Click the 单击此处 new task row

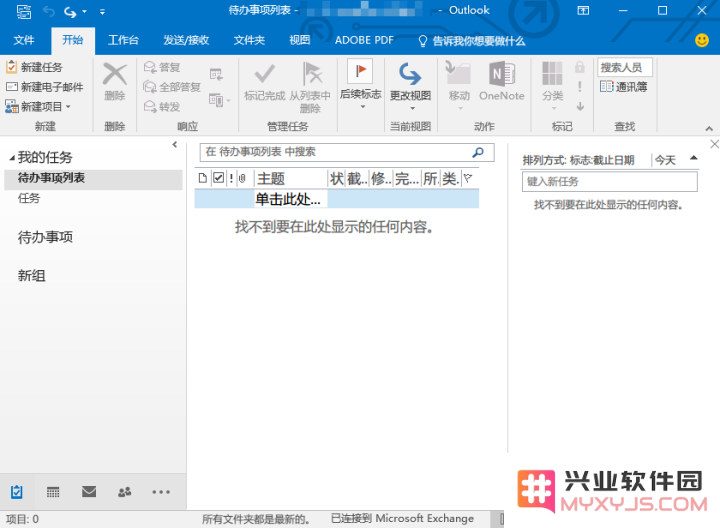click(x=337, y=199)
